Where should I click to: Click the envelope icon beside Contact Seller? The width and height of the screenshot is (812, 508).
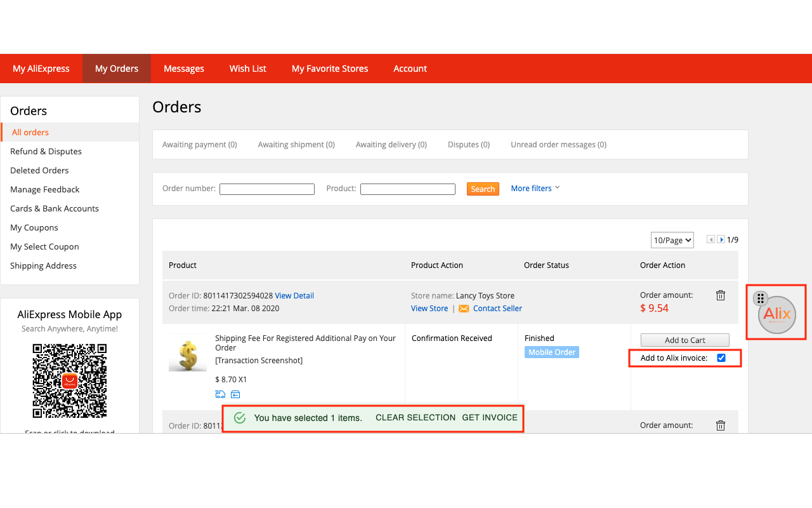464,309
